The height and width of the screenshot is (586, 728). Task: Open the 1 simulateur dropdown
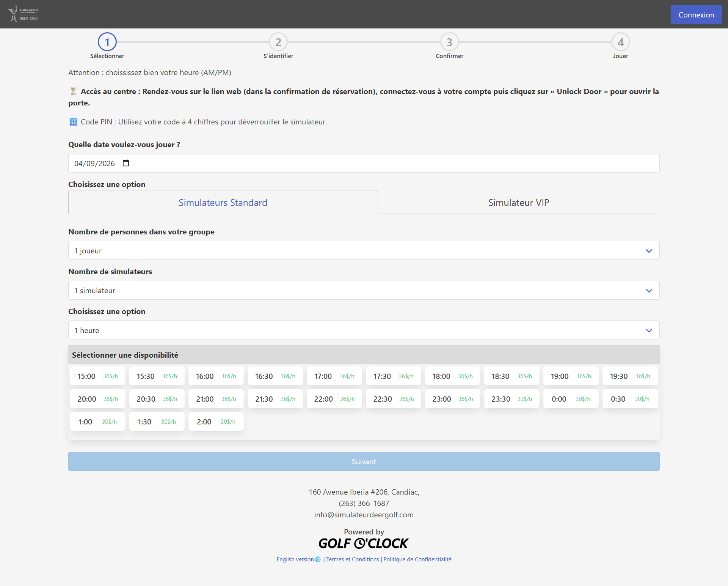point(364,291)
